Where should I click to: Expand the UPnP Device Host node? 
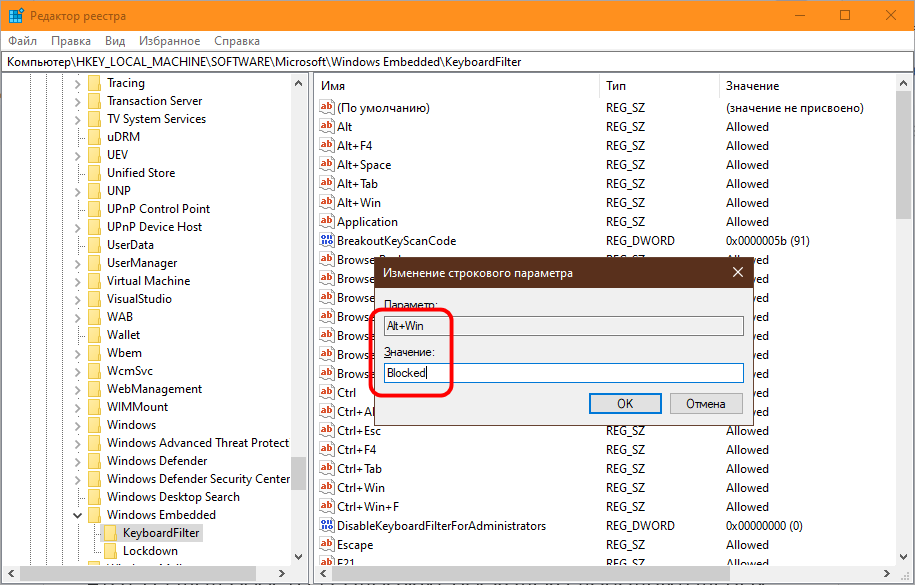tap(77, 227)
